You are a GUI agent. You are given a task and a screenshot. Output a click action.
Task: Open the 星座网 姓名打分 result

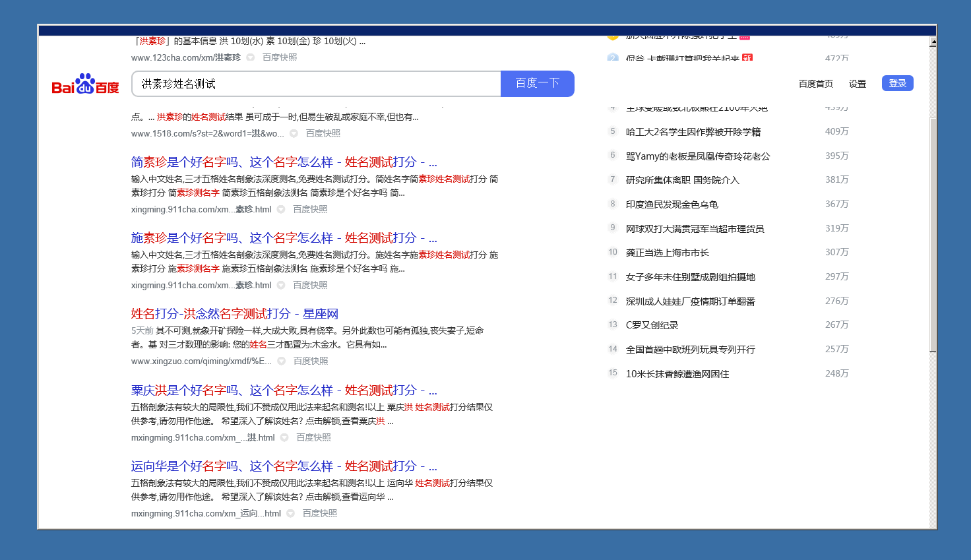point(234,314)
